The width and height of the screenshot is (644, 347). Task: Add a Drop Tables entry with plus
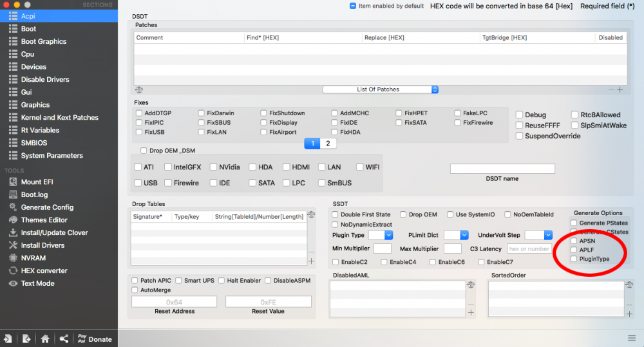(x=311, y=261)
